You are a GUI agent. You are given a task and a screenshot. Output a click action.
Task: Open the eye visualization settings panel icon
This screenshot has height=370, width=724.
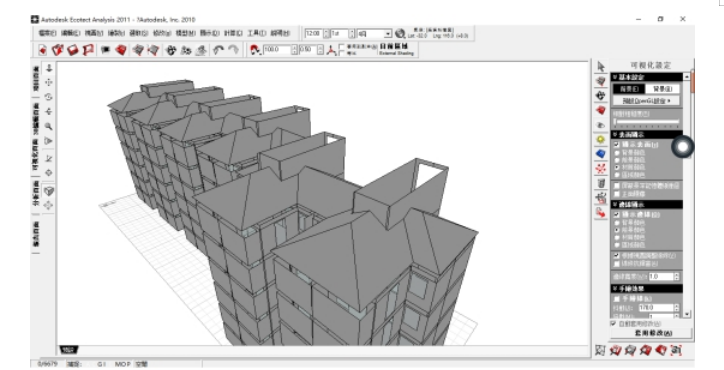click(x=600, y=125)
